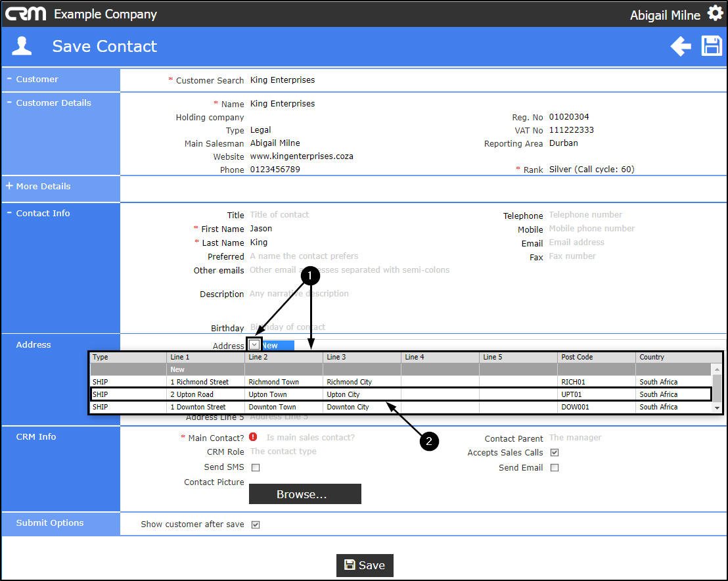This screenshot has width=728, height=581.
Task: Click the contact person icon beside Save Contact
Action: coord(22,46)
